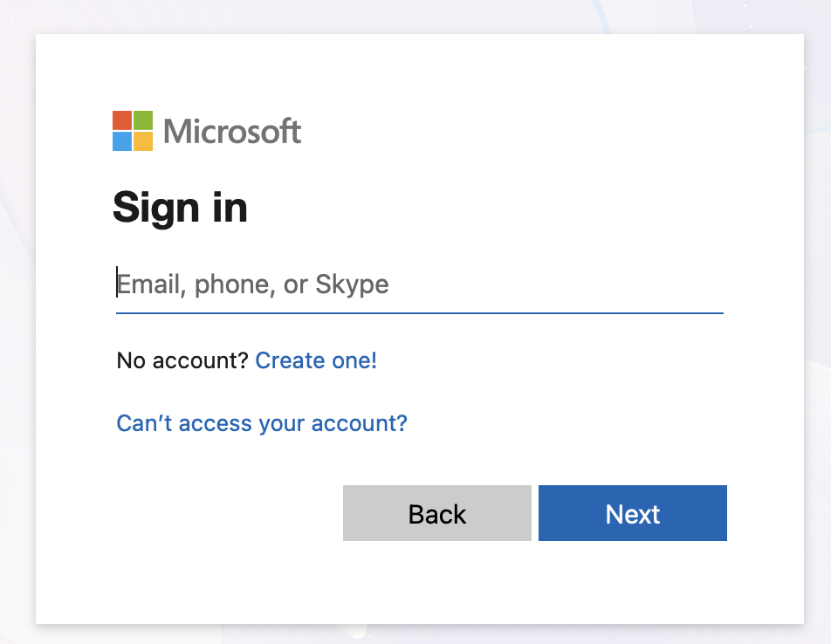Focus the Email, phone, or Skype field
The image size is (831, 644).
coord(419,284)
